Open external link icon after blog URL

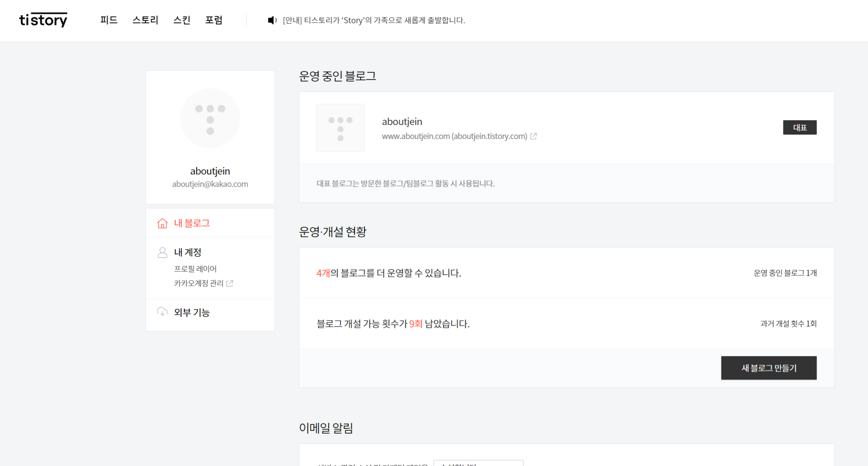click(533, 136)
